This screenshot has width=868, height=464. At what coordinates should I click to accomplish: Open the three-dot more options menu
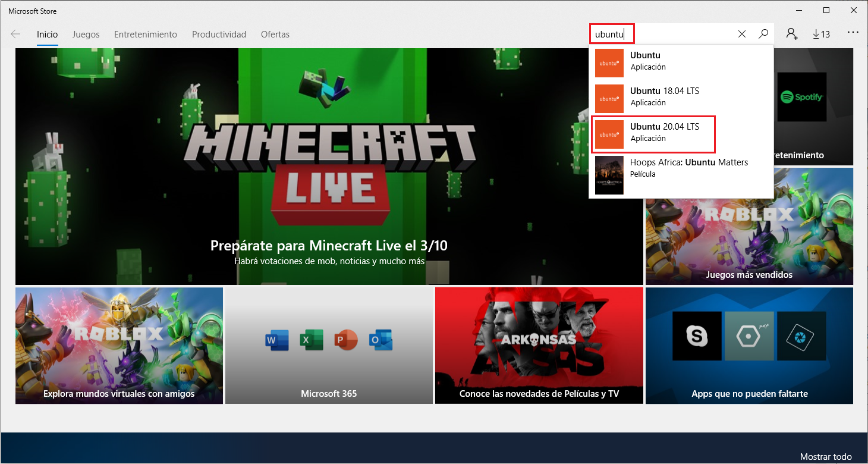(853, 33)
